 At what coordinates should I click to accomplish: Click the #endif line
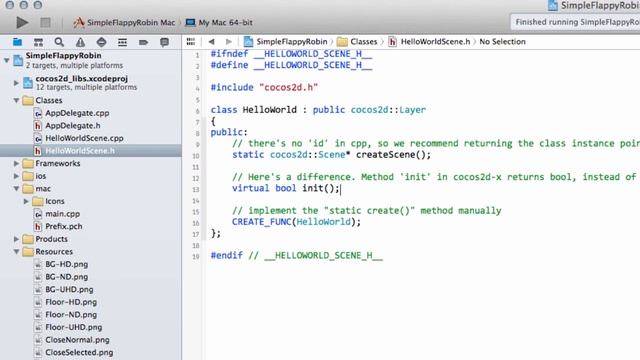(x=297, y=256)
